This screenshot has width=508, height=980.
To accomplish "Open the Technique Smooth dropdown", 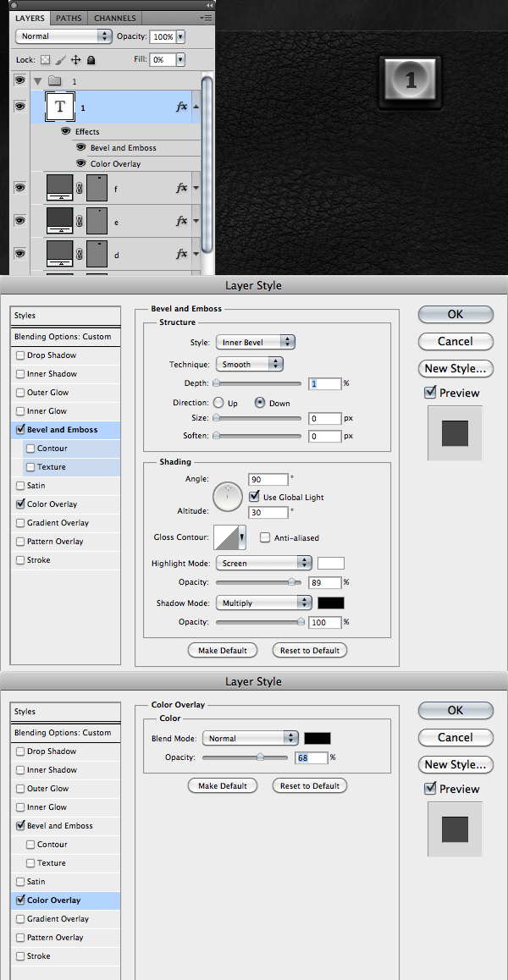I will click(250, 364).
